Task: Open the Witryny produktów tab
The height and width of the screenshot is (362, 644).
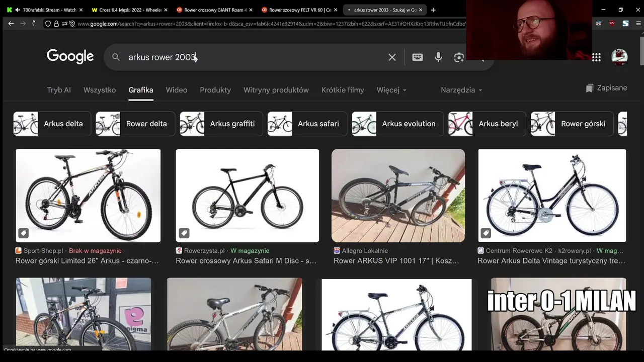Action: [x=276, y=90]
